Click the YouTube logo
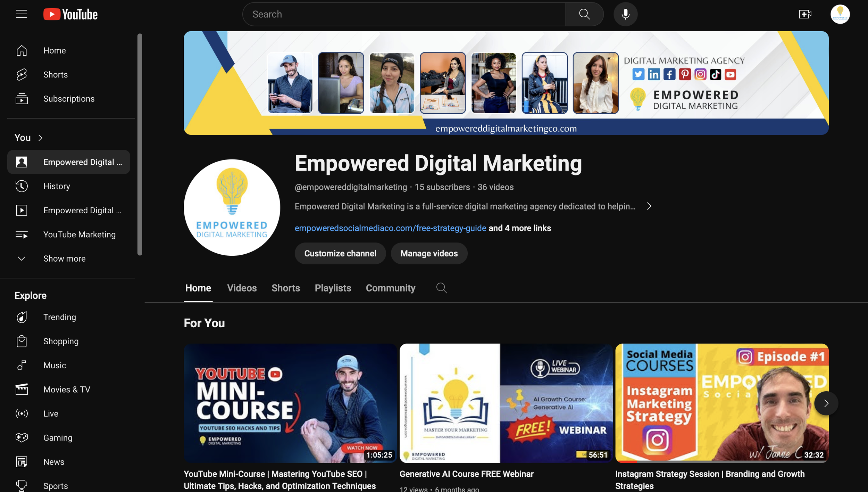Viewport: 868px width, 492px height. [x=70, y=14]
